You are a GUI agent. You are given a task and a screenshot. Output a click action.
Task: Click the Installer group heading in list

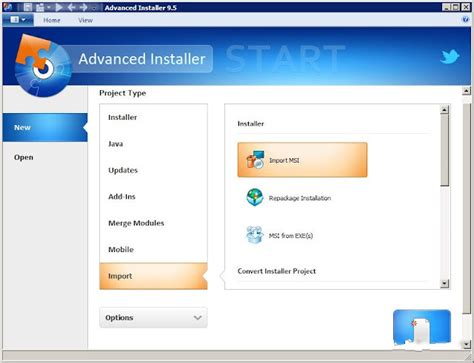pyautogui.click(x=251, y=124)
